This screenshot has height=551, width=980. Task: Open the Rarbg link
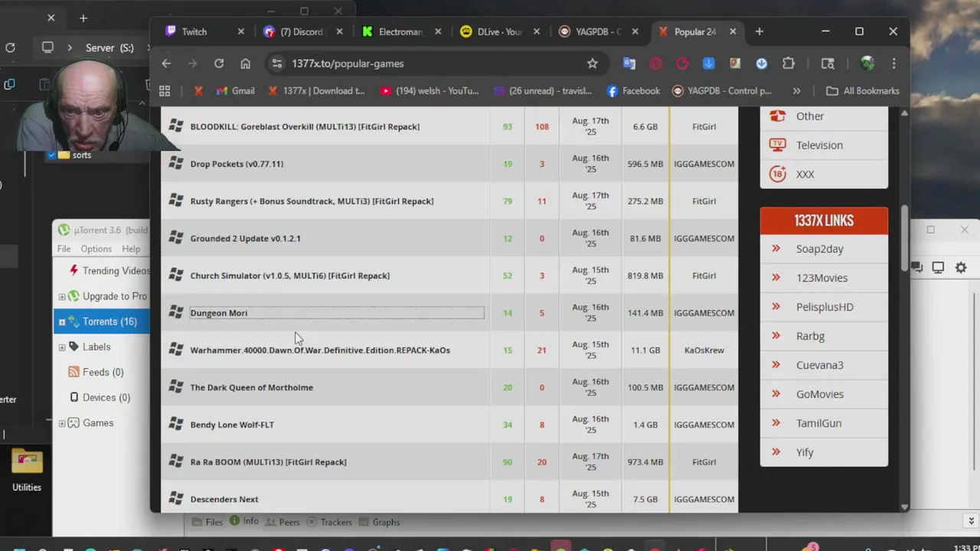[810, 336]
